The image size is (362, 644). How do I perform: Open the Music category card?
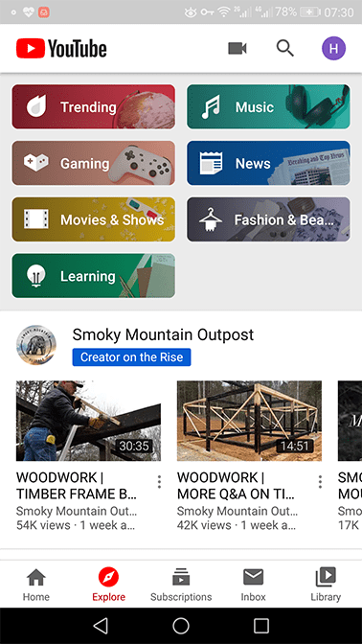(x=268, y=106)
